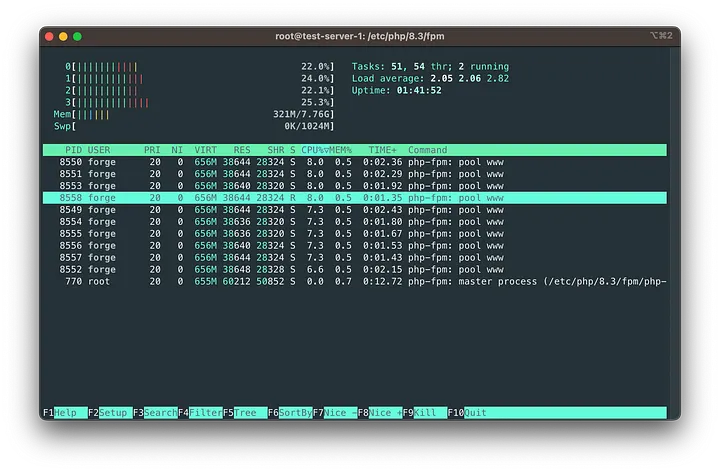Screen dimensions: 720x472
Task: Click the CPU 0 usage meter bar
Action: [x=200, y=67]
